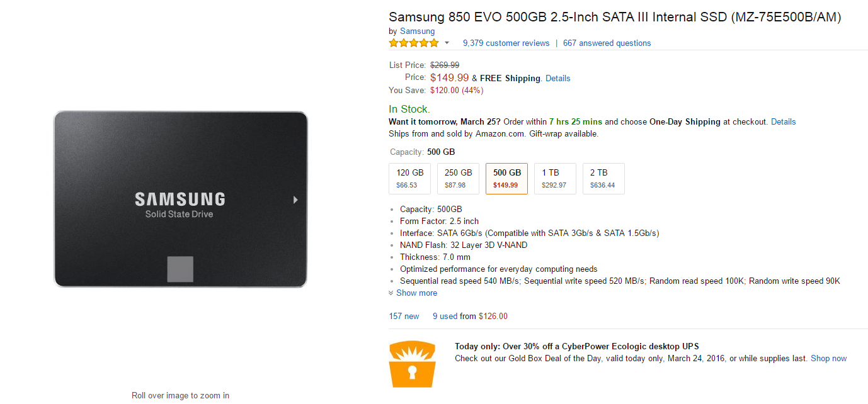Image resolution: width=868 pixels, height=404 pixels.
Task: Open the star rating dropdown arrow
Action: click(x=447, y=43)
